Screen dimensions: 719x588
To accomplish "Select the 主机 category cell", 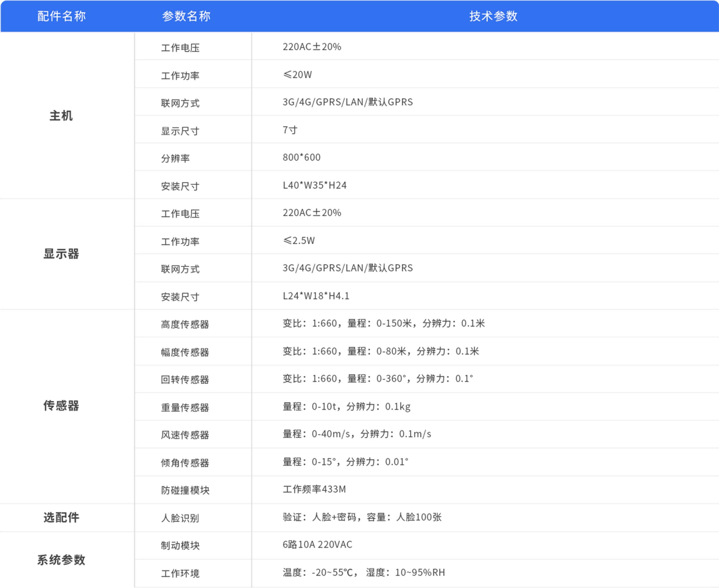I will 61,116.
